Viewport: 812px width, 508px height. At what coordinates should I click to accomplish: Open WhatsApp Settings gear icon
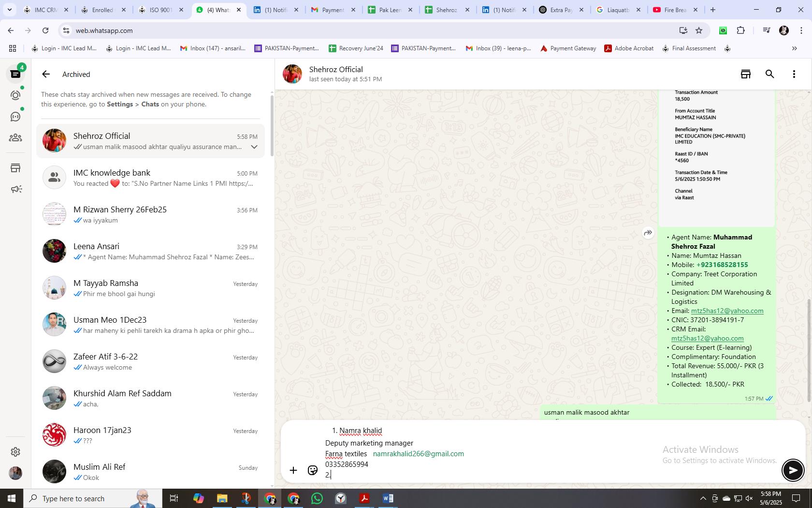(x=15, y=451)
